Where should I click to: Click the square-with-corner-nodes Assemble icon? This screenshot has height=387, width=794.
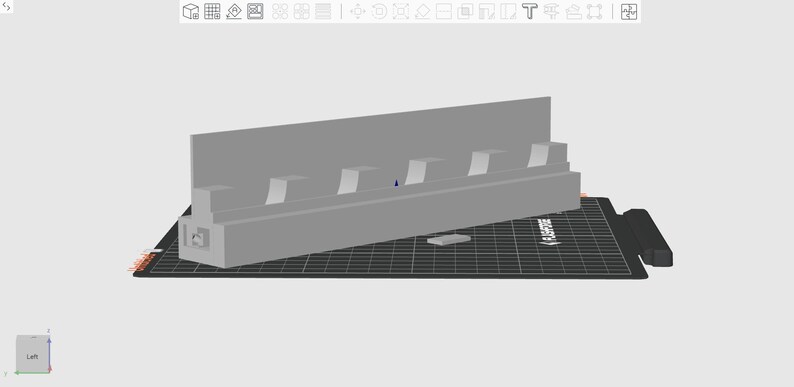594,11
